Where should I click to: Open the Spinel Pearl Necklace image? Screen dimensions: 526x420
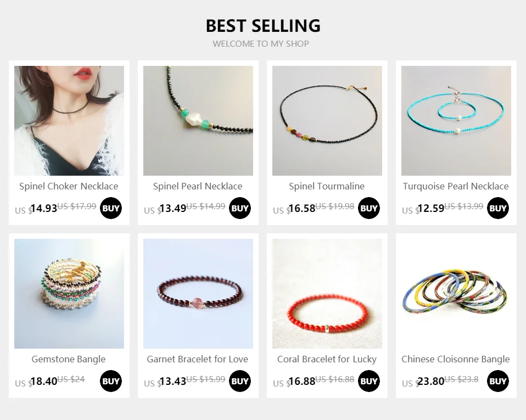coord(198,121)
